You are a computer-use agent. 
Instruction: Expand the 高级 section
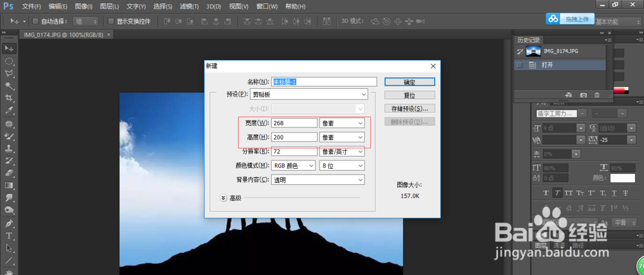tap(223, 198)
